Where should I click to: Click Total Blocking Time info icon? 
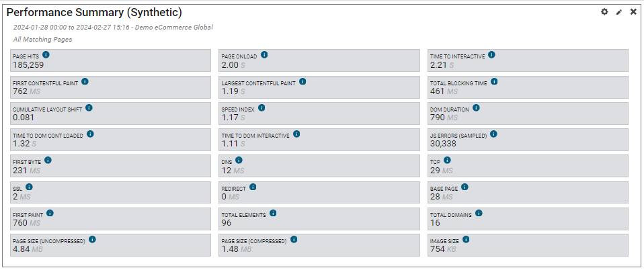click(x=494, y=81)
